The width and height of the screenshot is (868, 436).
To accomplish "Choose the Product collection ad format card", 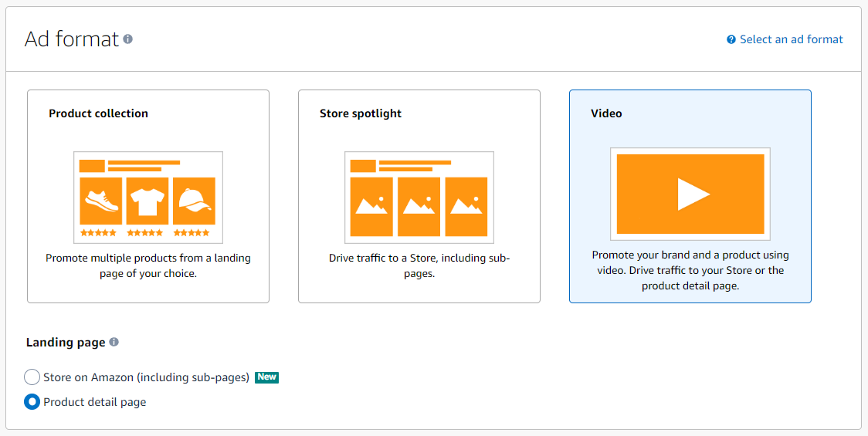I will 148,197.
